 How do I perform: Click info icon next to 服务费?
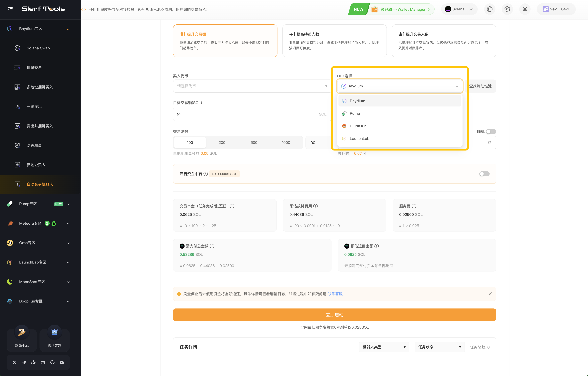click(414, 206)
